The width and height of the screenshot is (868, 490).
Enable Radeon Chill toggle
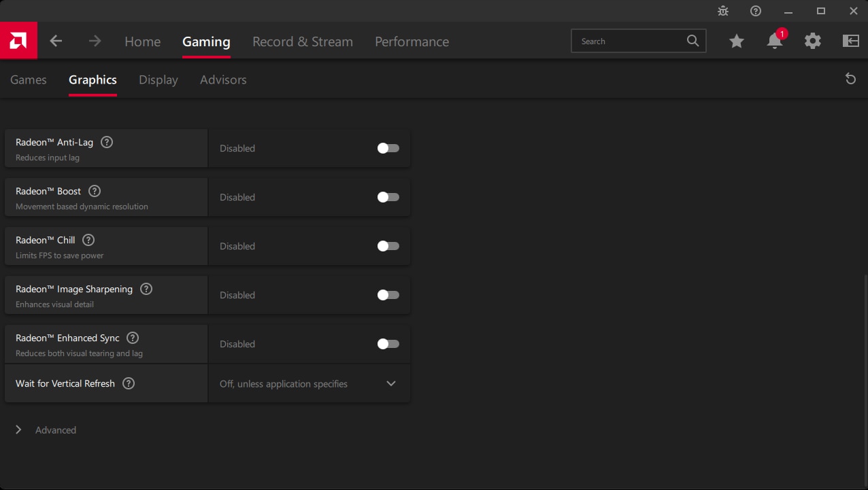pyautogui.click(x=388, y=246)
